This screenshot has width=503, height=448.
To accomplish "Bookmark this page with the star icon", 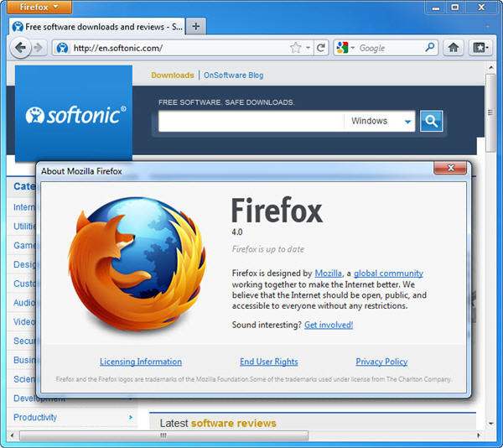I will pyautogui.click(x=295, y=48).
